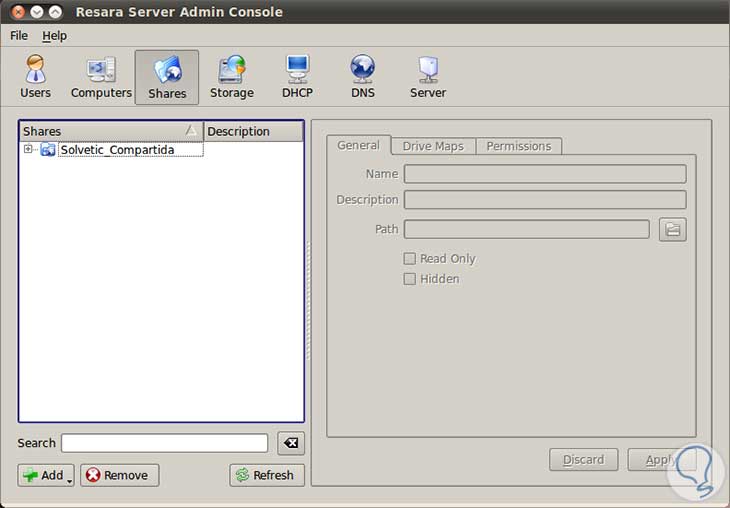730x508 pixels.
Task: Select the Shares toolbar icon
Action: 167,77
